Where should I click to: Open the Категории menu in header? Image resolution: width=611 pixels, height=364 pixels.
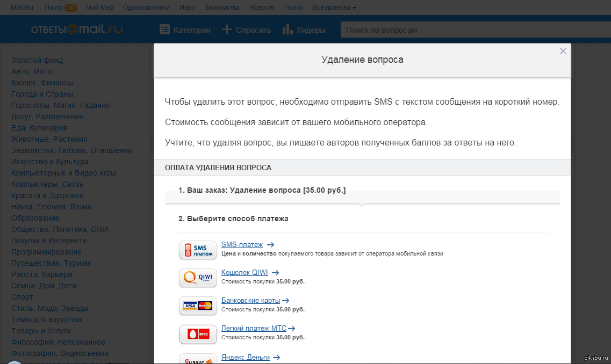[185, 30]
